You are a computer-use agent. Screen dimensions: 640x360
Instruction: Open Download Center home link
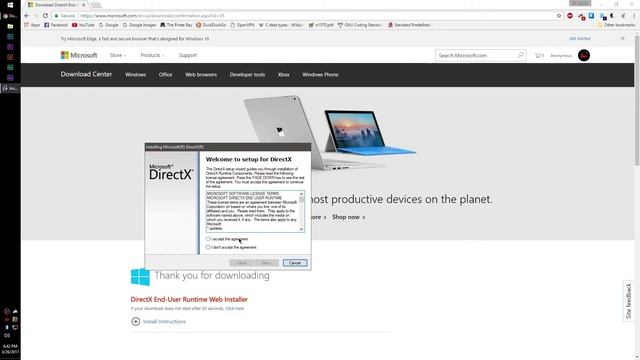pos(86,74)
